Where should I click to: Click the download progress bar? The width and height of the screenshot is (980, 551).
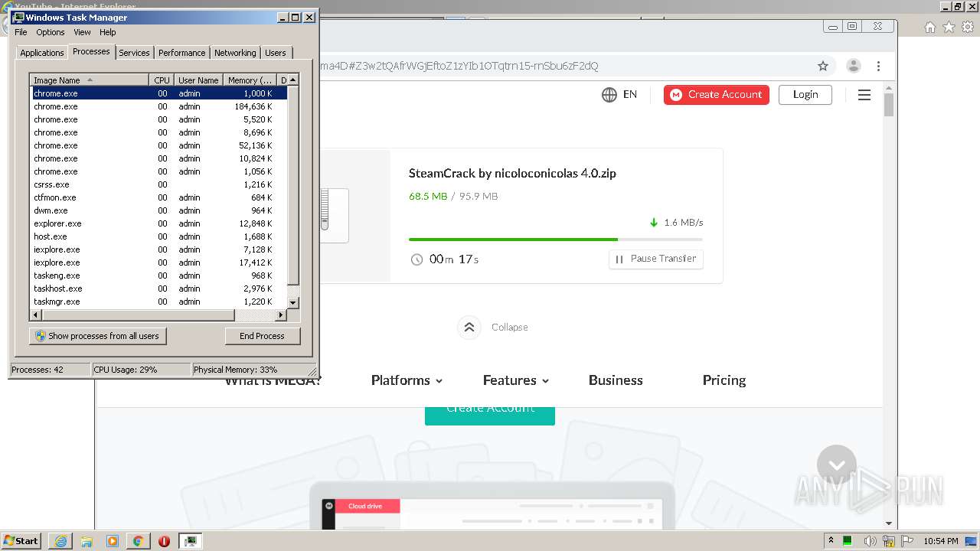tap(556, 240)
